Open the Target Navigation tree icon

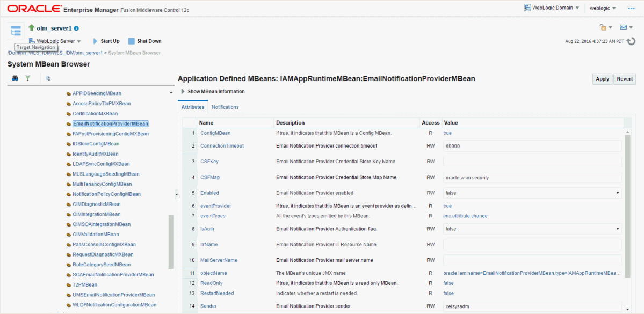[x=16, y=30]
